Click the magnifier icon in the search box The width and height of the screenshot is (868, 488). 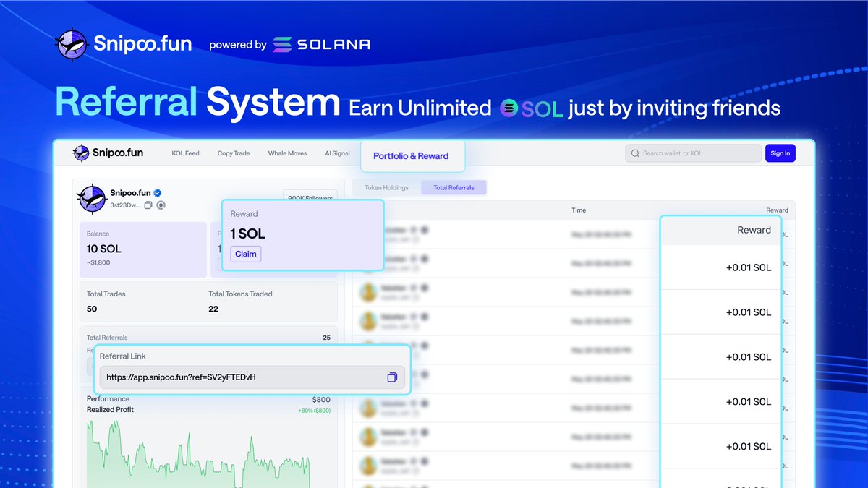635,153
